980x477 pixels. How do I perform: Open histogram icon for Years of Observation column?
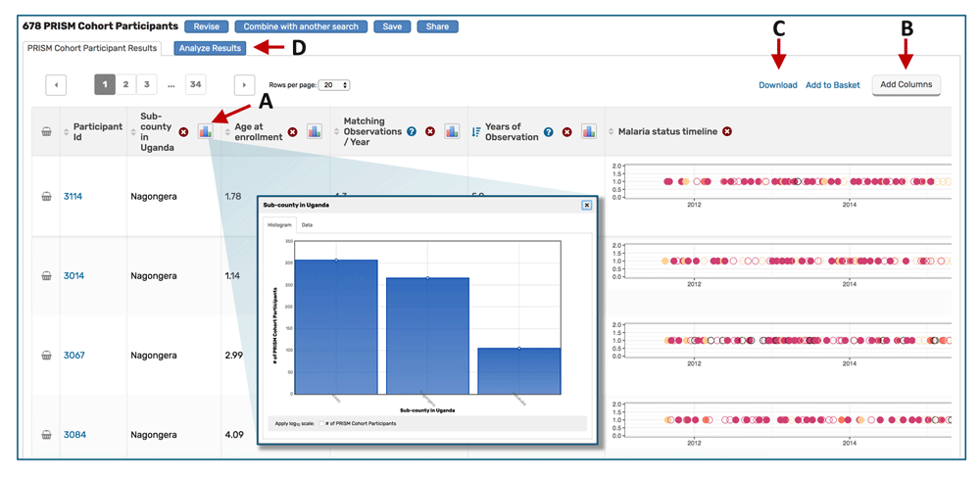pos(588,131)
